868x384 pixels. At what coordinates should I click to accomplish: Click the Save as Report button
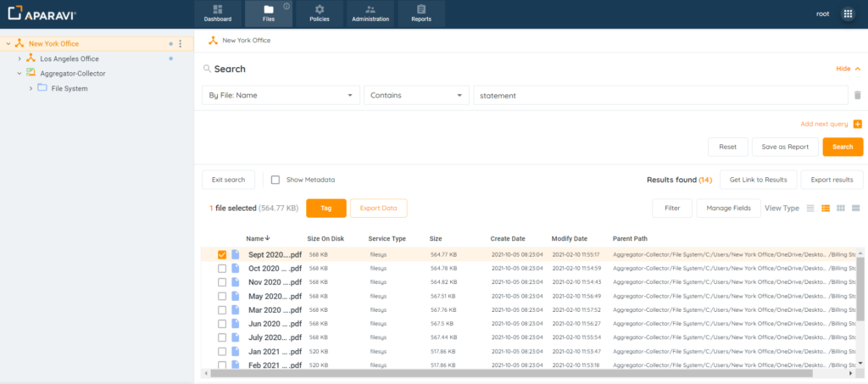coord(785,147)
